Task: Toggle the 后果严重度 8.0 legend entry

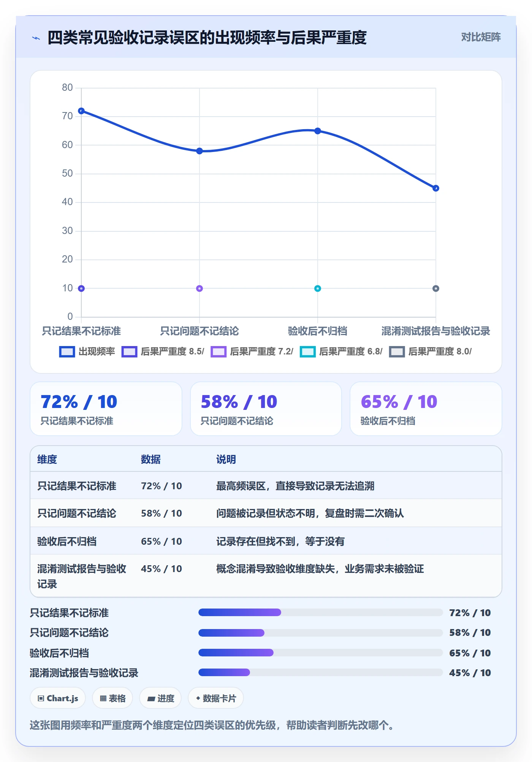Action: tap(431, 352)
